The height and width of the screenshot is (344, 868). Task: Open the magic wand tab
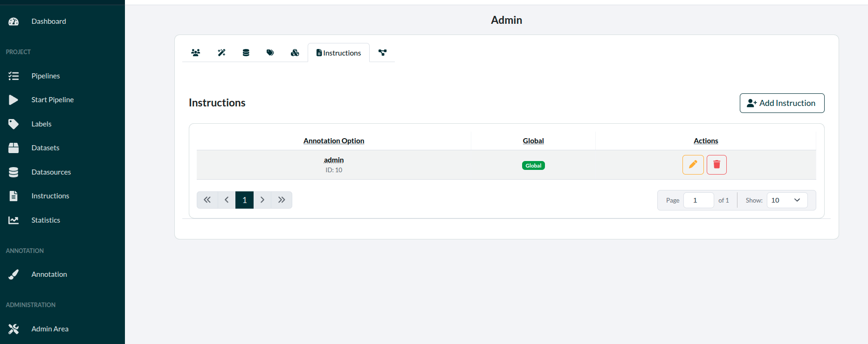click(x=221, y=53)
